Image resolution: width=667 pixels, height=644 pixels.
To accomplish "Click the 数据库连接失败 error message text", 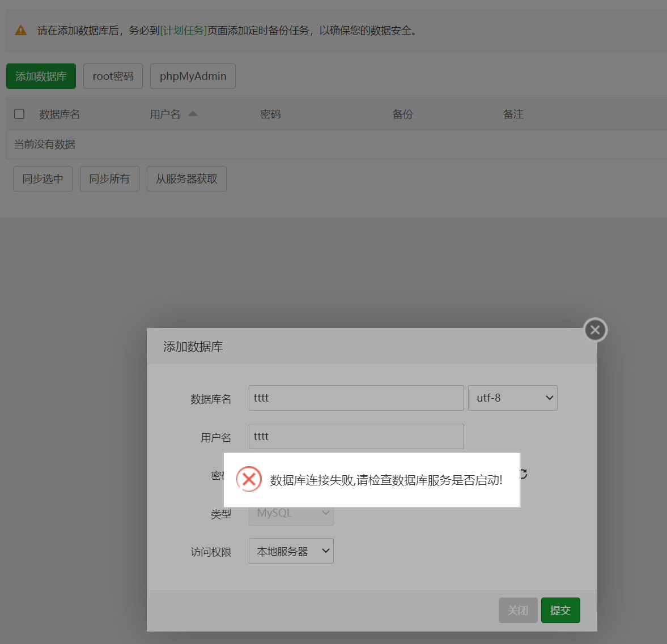I will (x=386, y=480).
